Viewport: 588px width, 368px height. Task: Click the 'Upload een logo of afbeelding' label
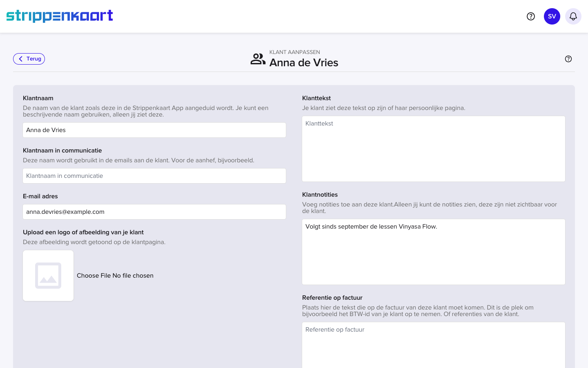pos(83,232)
